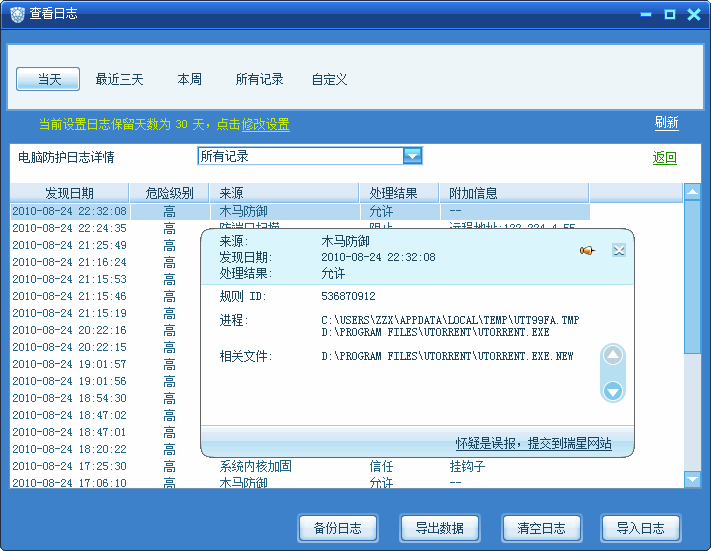Image resolution: width=711 pixels, height=551 pixels.
Task: Click the 所有记录 combo box field
Action: click(x=310, y=156)
